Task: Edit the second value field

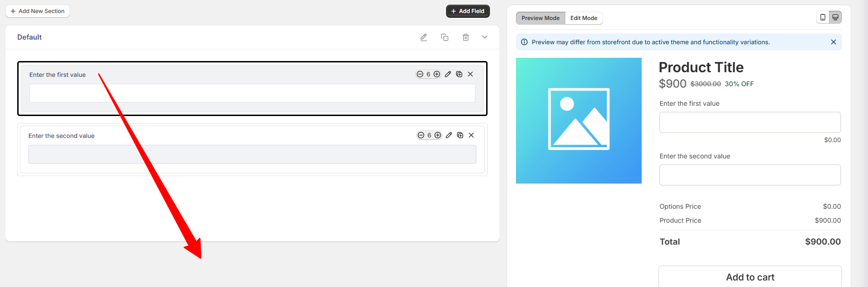Action: pyautogui.click(x=449, y=135)
